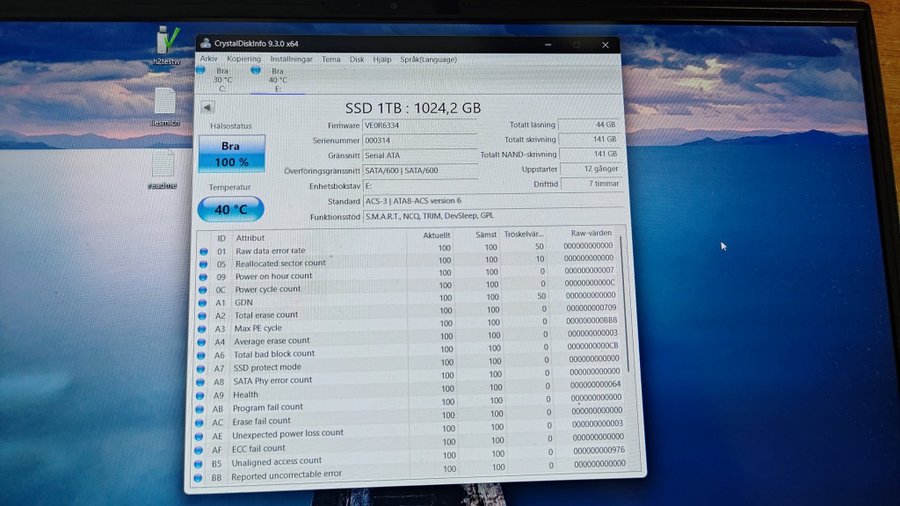Click the Standard field ACS-3
Image resolution: width=900 pixels, height=506 pixels.
[493, 201]
